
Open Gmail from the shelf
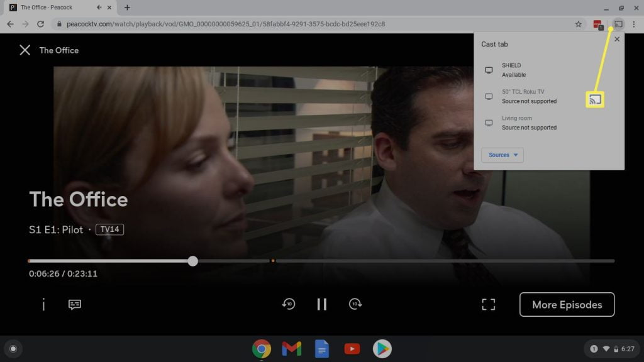292,349
